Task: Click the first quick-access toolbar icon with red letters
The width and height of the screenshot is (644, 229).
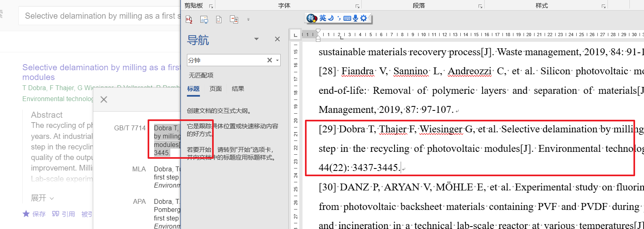Action: click(x=189, y=19)
